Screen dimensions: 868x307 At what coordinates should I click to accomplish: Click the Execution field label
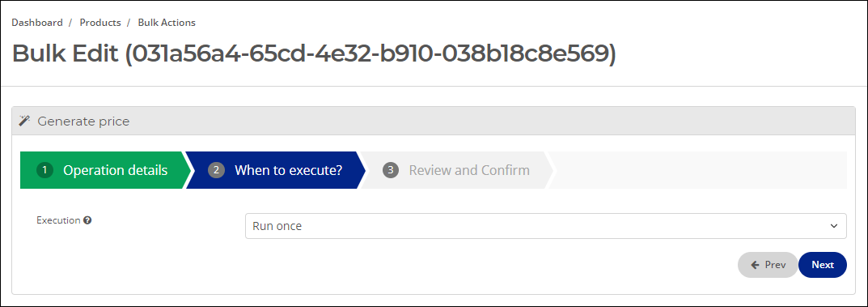coord(58,220)
